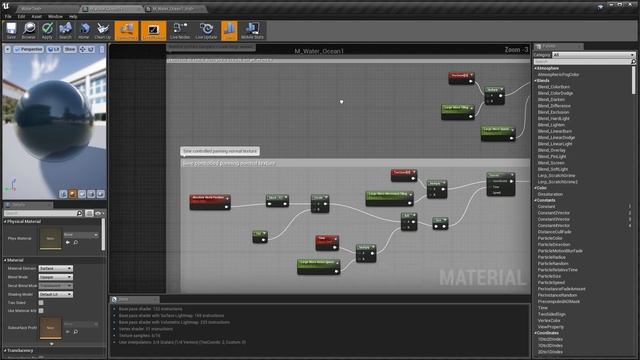
Task: Select the red Time node in graph
Action: click(327, 242)
